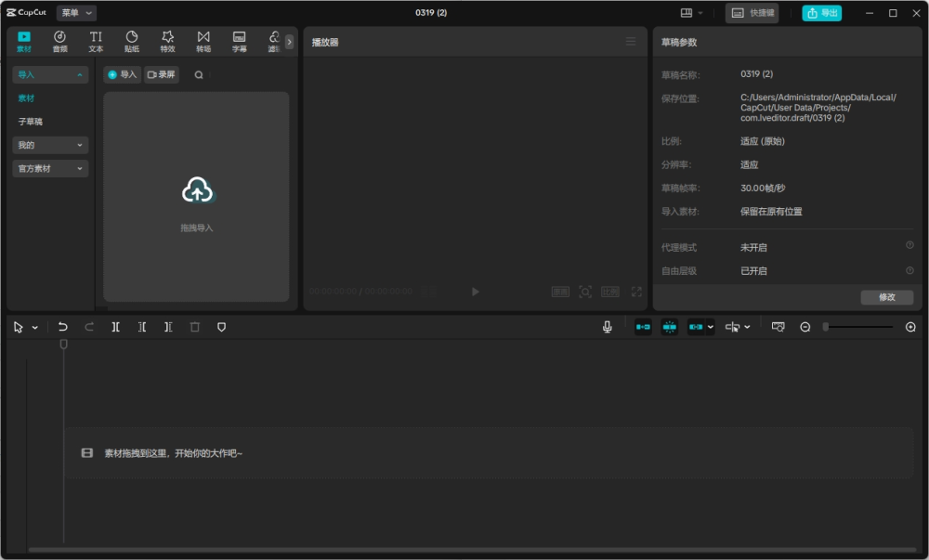This screenshot has width=929, height=560.
Task: Open the 转场 transitions panel
Action: pos(203,40)
